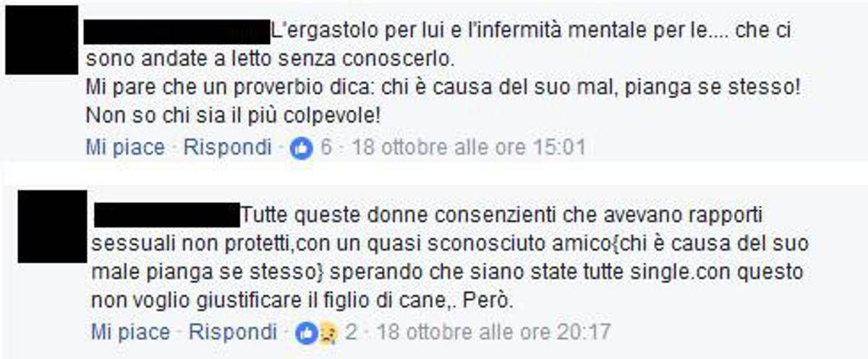Toggle "Mi piace" on the second comment
The height and width of the screenshot is (359, 868).
[x=130, y=332]
